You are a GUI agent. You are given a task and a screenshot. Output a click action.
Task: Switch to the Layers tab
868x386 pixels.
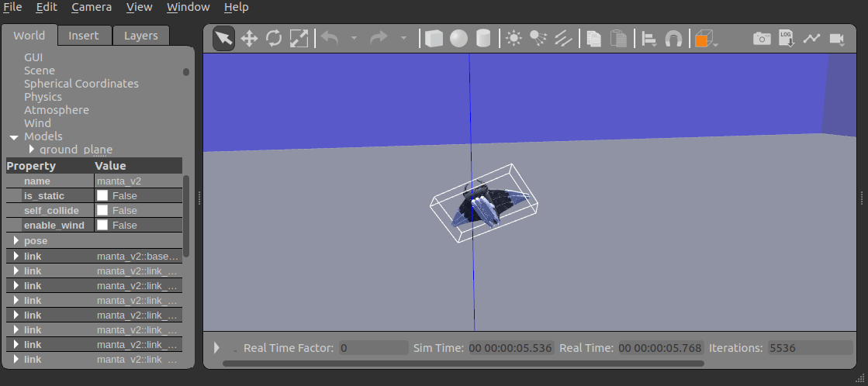click(140, 36)
